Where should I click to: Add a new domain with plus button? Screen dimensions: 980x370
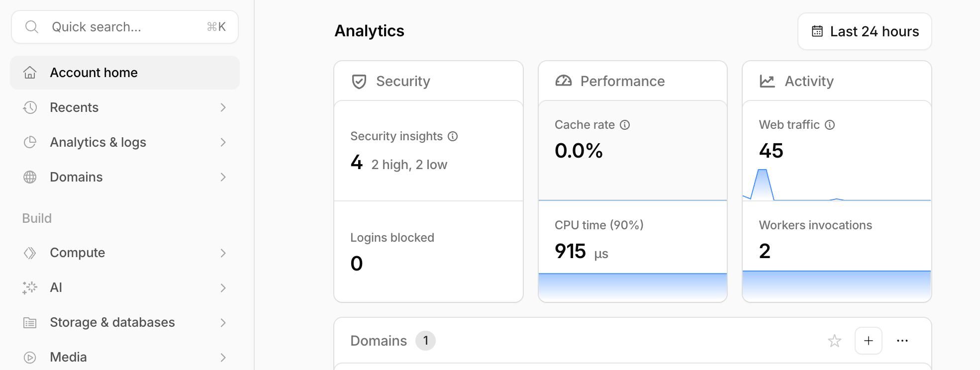pos(868,341)
